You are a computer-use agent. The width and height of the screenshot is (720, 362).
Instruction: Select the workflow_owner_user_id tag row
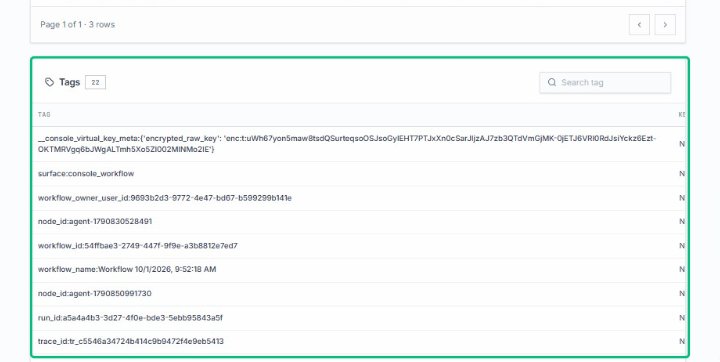coord(359,198)
